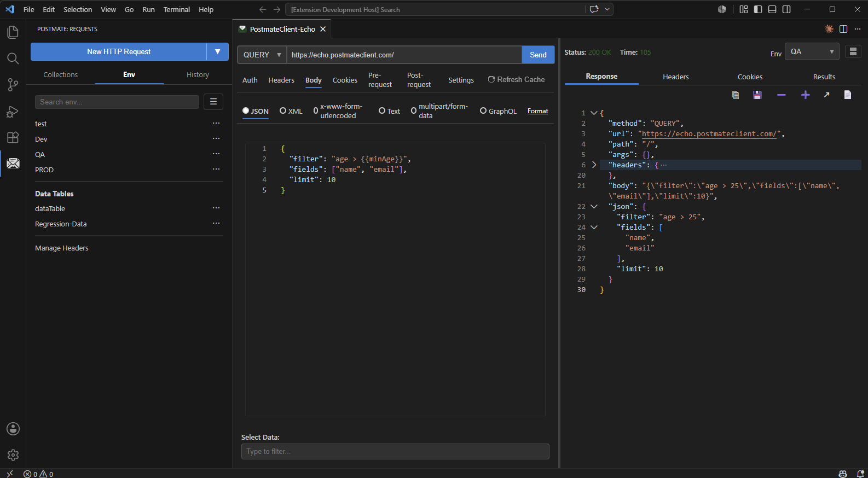Click Refresh Cache

tap(516, 80)
